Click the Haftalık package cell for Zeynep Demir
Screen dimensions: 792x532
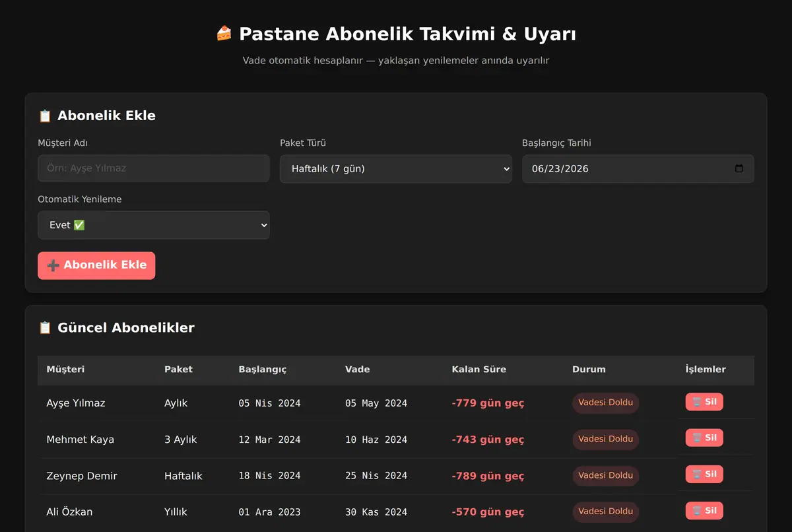click(x=183, y=476)
